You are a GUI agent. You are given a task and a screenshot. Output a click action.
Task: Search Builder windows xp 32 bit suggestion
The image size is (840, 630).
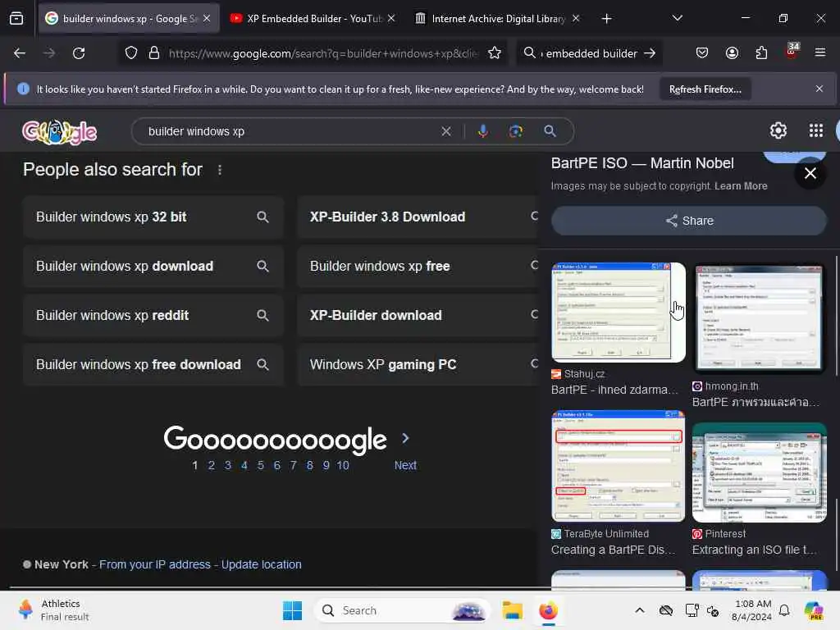click(x=153, y=217)
